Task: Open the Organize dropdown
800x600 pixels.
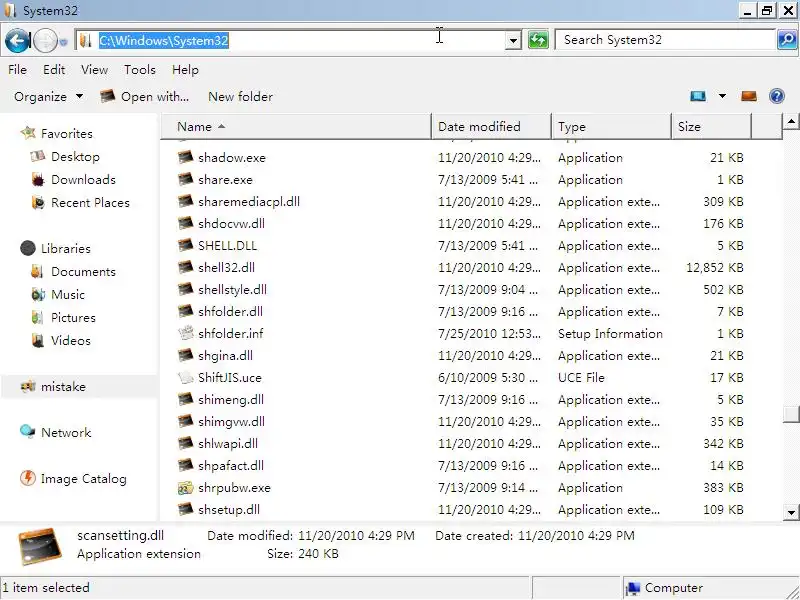Action: [x=48, y=96]
